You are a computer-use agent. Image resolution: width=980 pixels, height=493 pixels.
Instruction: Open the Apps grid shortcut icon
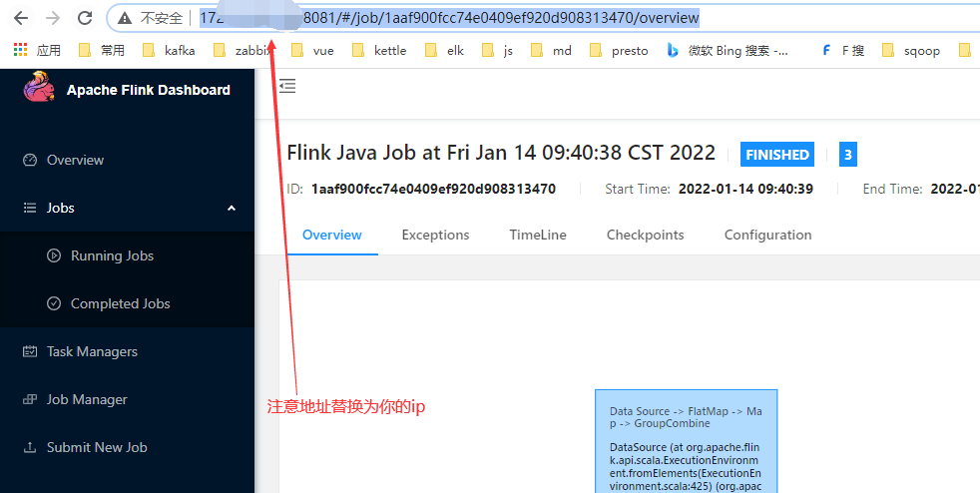pos(21,51)
